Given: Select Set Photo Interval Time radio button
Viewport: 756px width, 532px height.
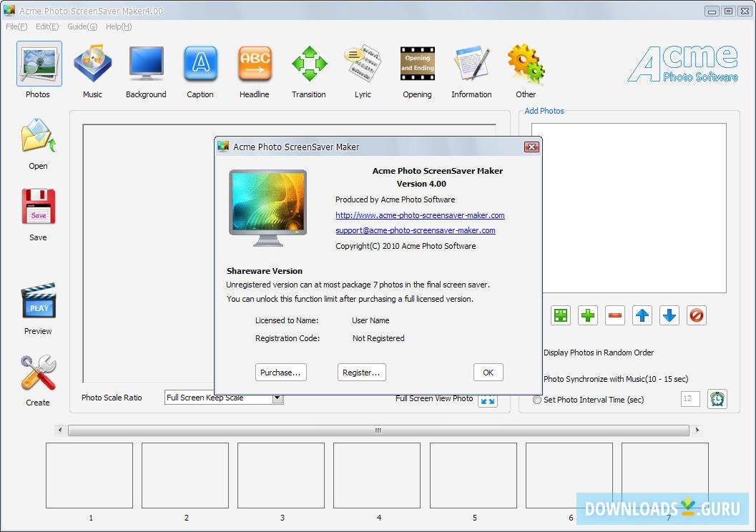Looking at the screenshot, I should tap(536, 400).
